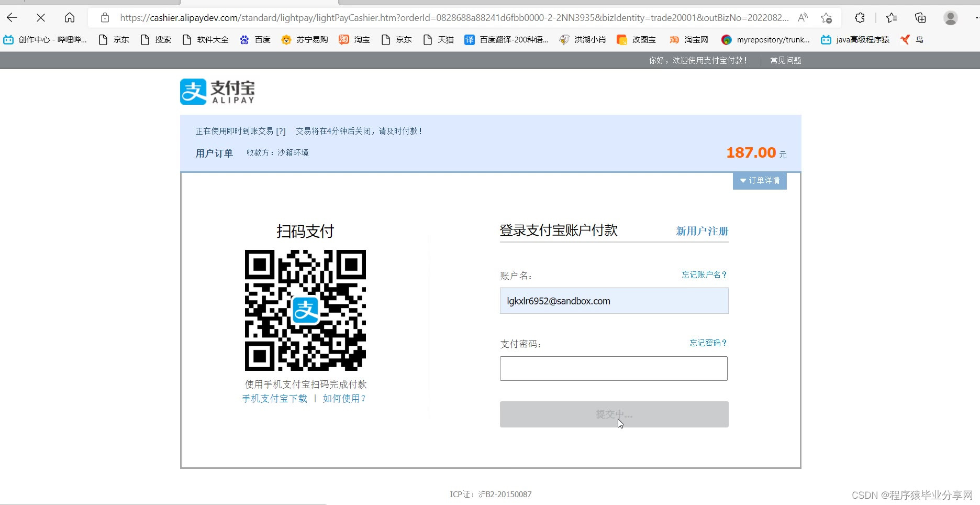The width and height of the screenshot is (980, 505).
Task: Open the 手机支付宝下载 link
Action: pos(274,399)
